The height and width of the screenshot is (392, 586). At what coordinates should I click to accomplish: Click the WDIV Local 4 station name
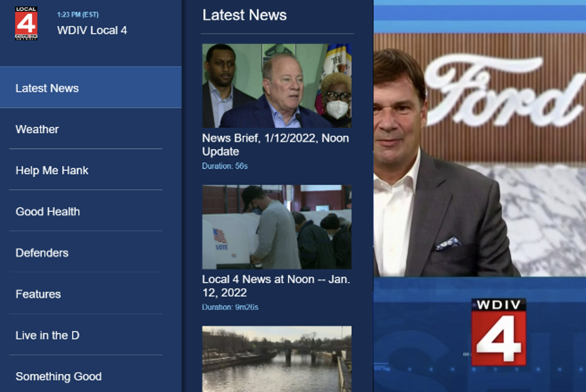click(x=92, y=30)
